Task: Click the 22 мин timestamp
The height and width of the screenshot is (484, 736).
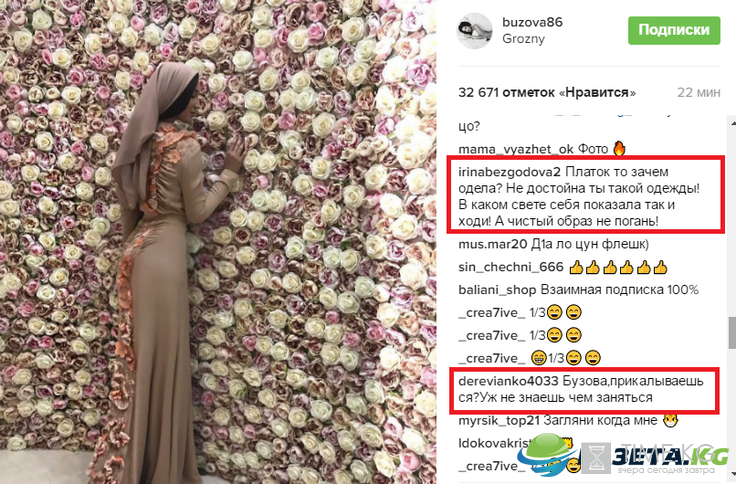Action: pyautogui.click(x=698, y=92)
